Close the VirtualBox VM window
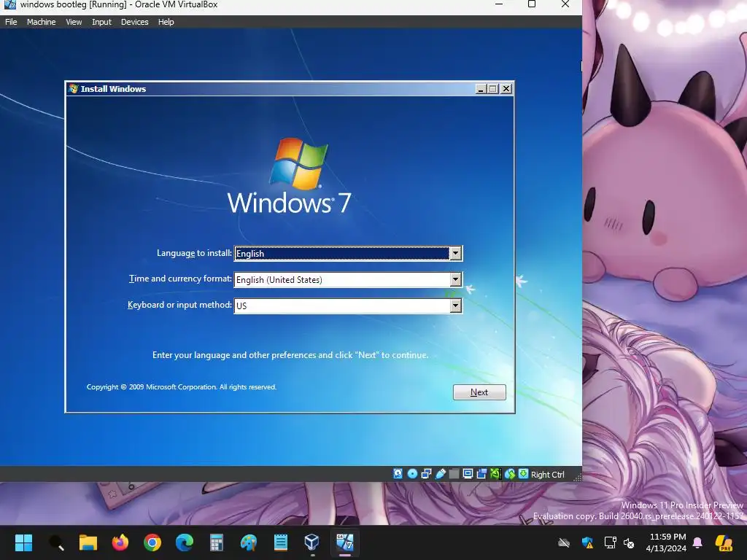Viewport: 747px width, 560px height. [x=565, y=4]
